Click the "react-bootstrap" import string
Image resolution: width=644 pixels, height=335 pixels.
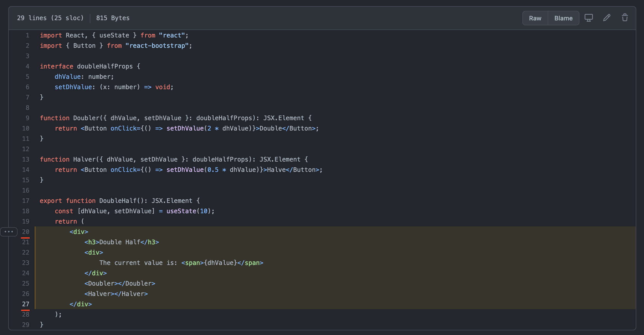tap(157, 46)
